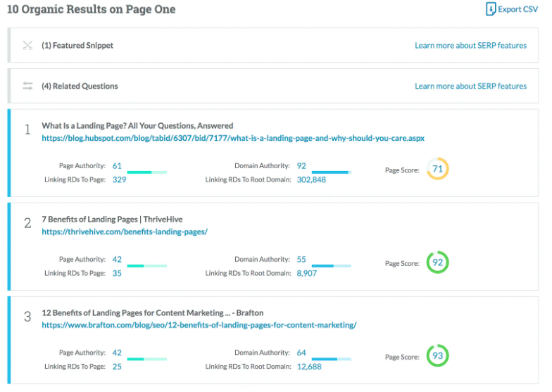Viewport: 552px width, 392px height.
Task: Click the Related Questions arrows icon
Action: [27, 86]
